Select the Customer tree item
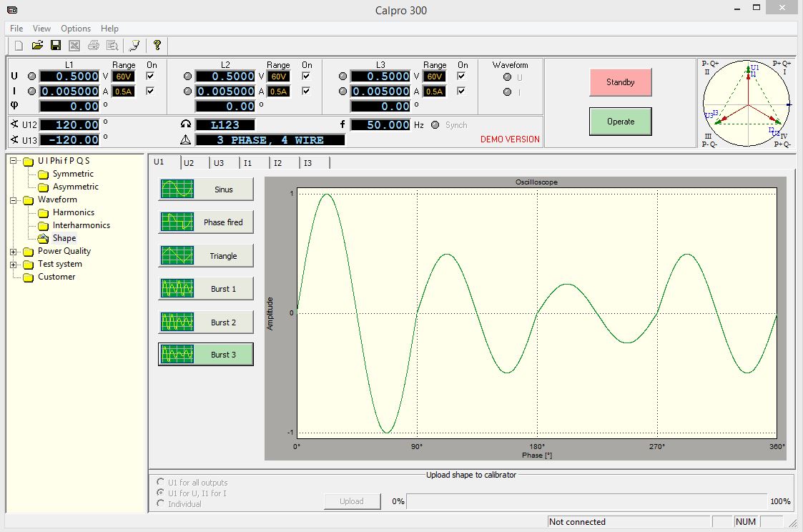This screenshot has width=803, height=532. pyautogui.click(x=56, y=277)
